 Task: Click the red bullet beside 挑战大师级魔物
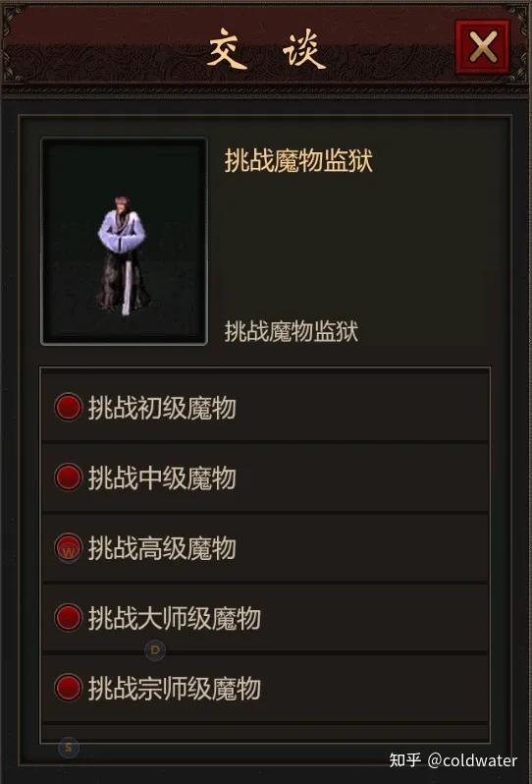tap(68, 617)
